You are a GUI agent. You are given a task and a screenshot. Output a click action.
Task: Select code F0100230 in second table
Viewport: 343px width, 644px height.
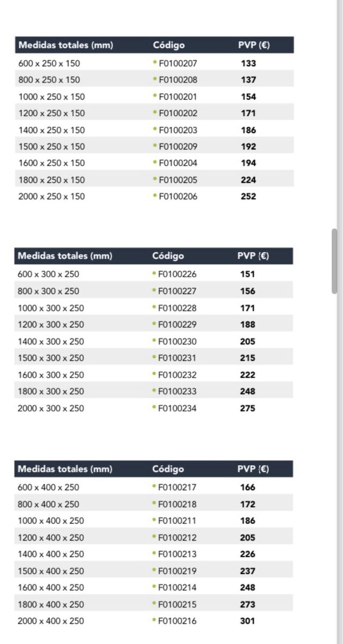click(177, 341)
